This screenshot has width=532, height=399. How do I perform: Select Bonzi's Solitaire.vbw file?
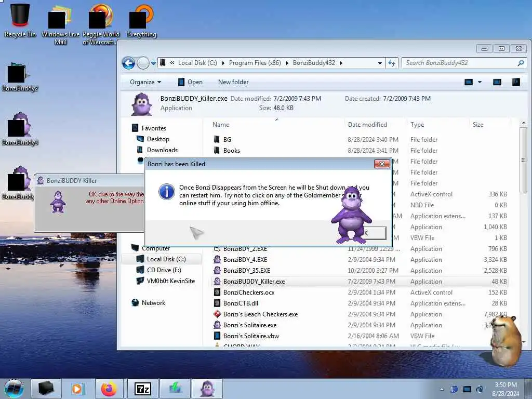360,336
